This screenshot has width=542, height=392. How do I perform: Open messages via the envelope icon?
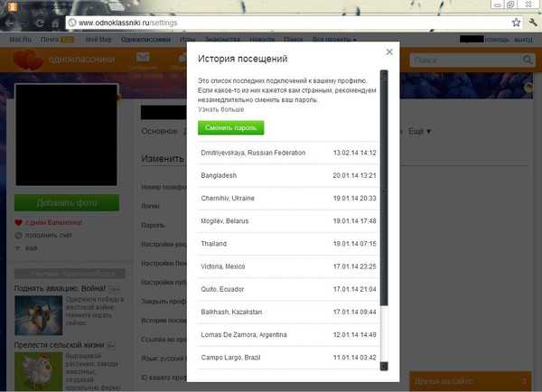tap(143, 58)
